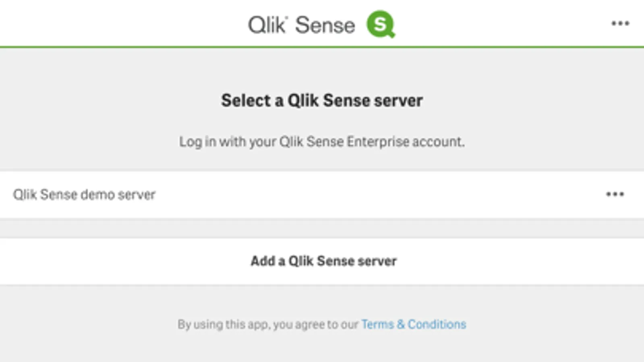Open the top-right more options menu

coord(620,24)
